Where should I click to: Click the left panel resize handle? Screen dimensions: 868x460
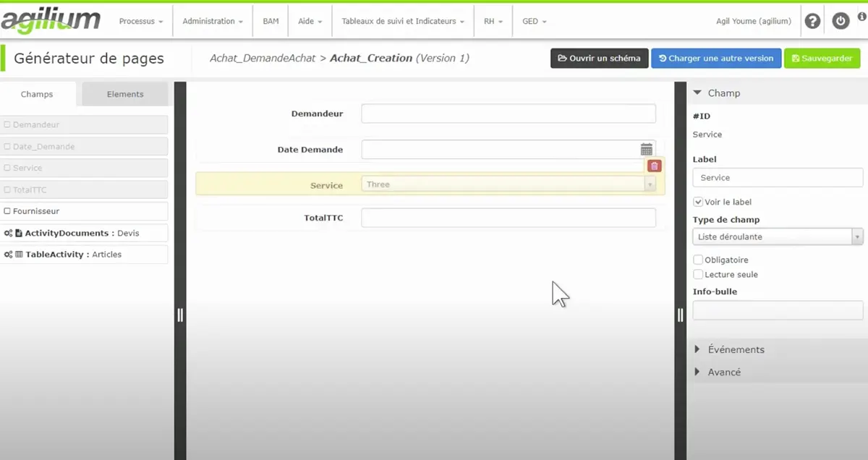tap(180, 315)
